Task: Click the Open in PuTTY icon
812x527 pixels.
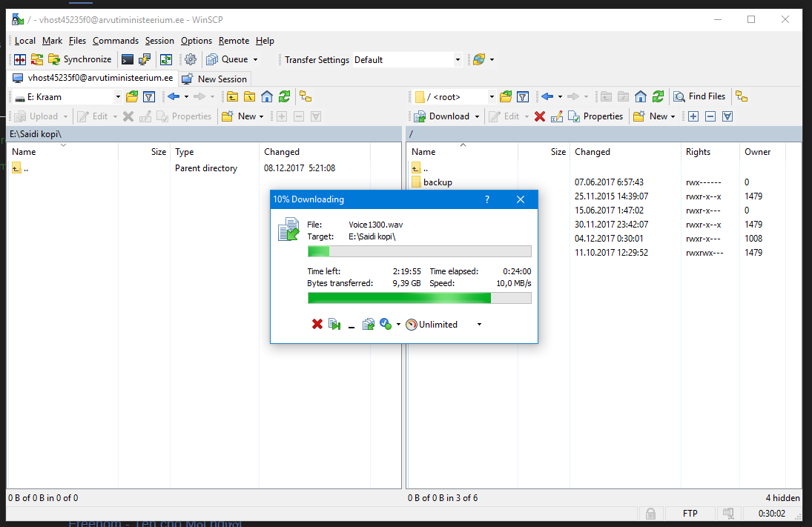Action: point(145,59)
